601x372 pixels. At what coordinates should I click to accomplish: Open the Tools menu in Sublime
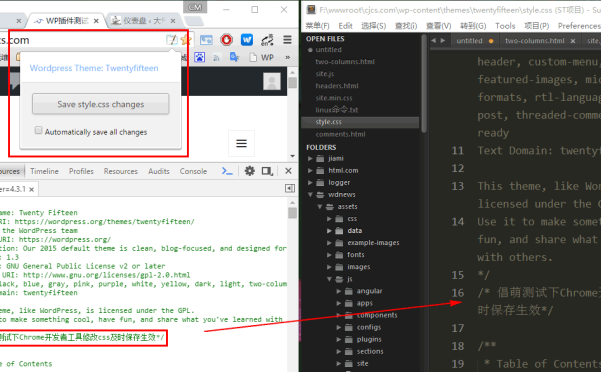(505, 26)
